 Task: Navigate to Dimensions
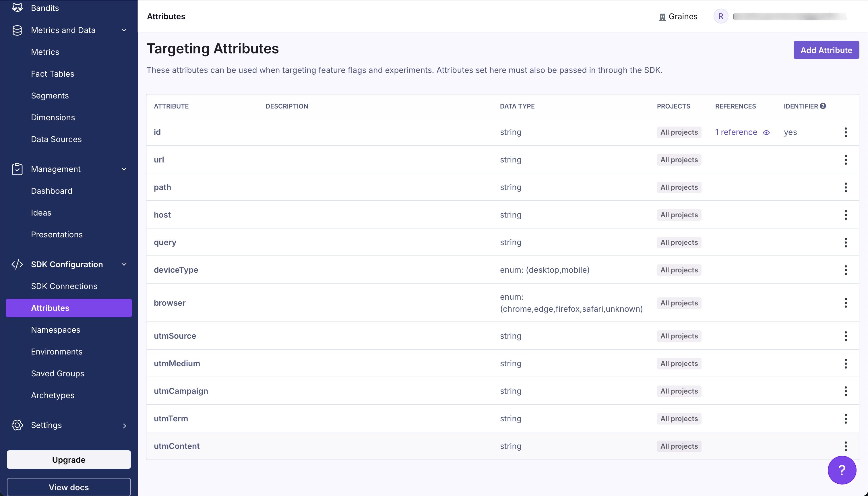[53, 117]
